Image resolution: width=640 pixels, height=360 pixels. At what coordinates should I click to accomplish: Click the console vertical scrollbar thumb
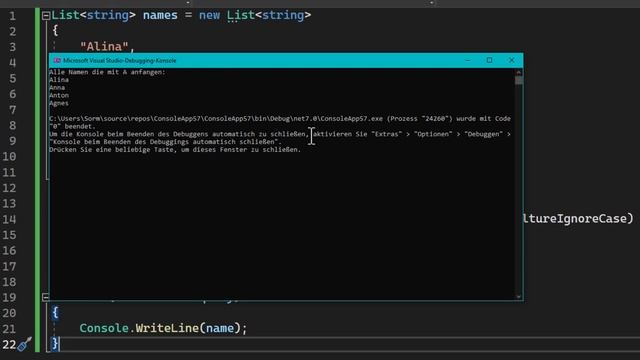tap(518, 80)
